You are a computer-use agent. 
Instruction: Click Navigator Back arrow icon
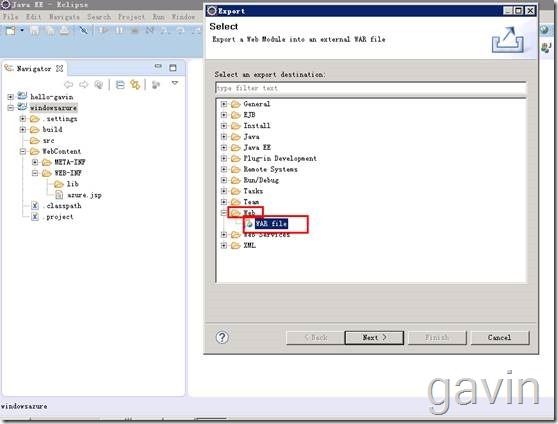[69, 85]
